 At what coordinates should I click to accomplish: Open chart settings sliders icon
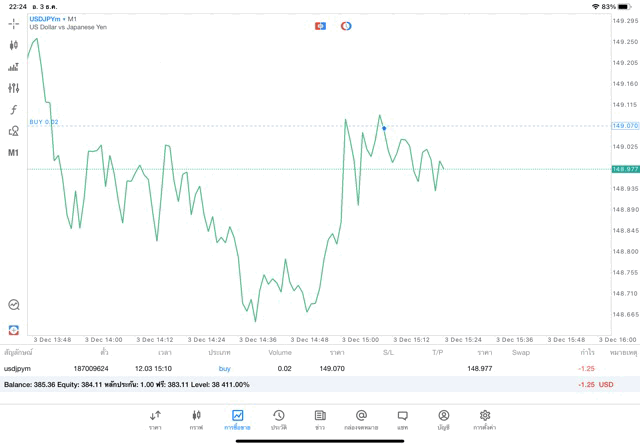click(14, 88)
